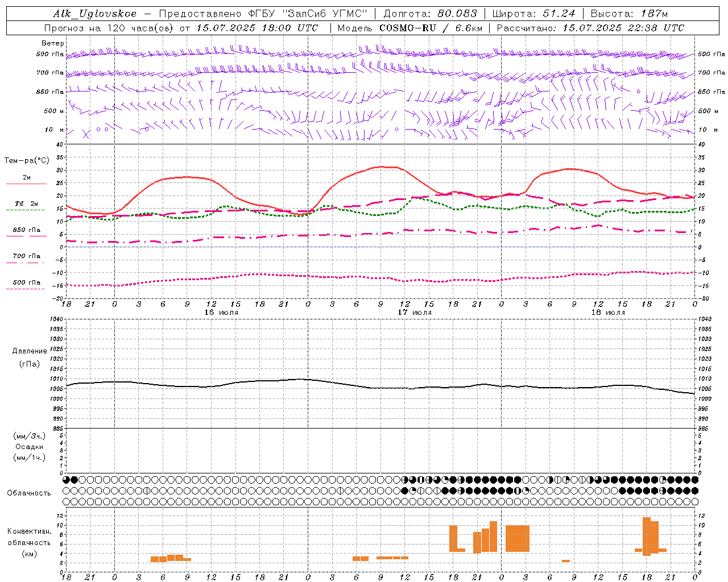Click the 500 гПа temperature legend entry
Image resolution: width=728 pixels, height=582 pixels.
pyautogui.click(x=27, y=282)
